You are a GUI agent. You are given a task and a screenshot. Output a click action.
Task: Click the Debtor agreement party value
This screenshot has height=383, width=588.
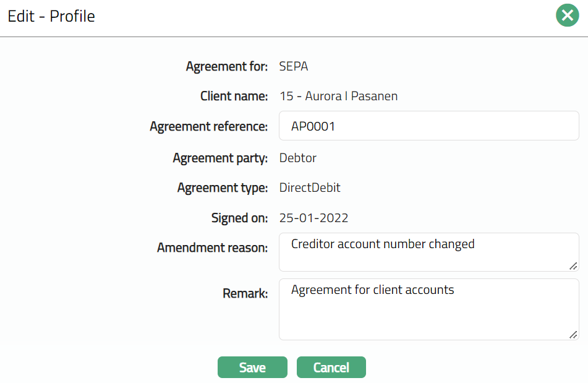(298, 158)
